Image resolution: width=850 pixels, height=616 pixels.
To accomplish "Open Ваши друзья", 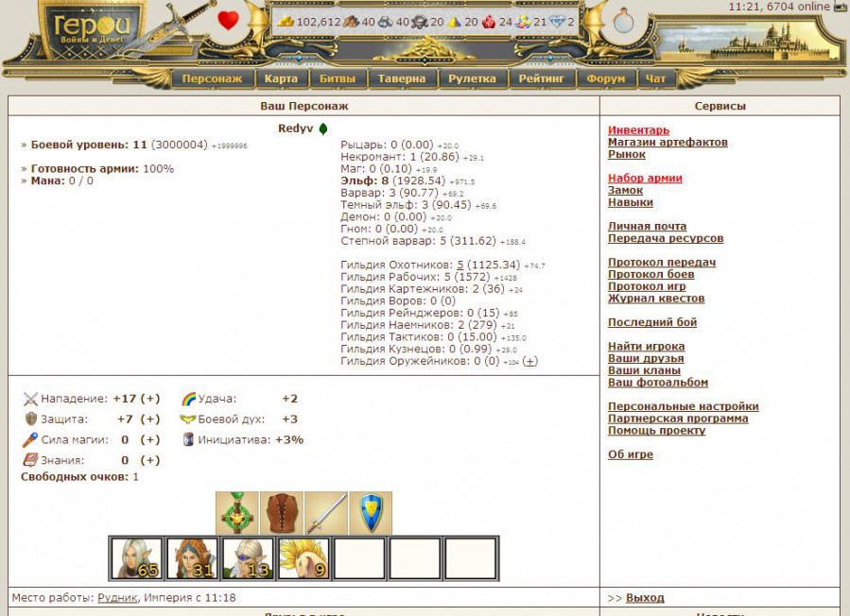I will [x=646, y=358].
